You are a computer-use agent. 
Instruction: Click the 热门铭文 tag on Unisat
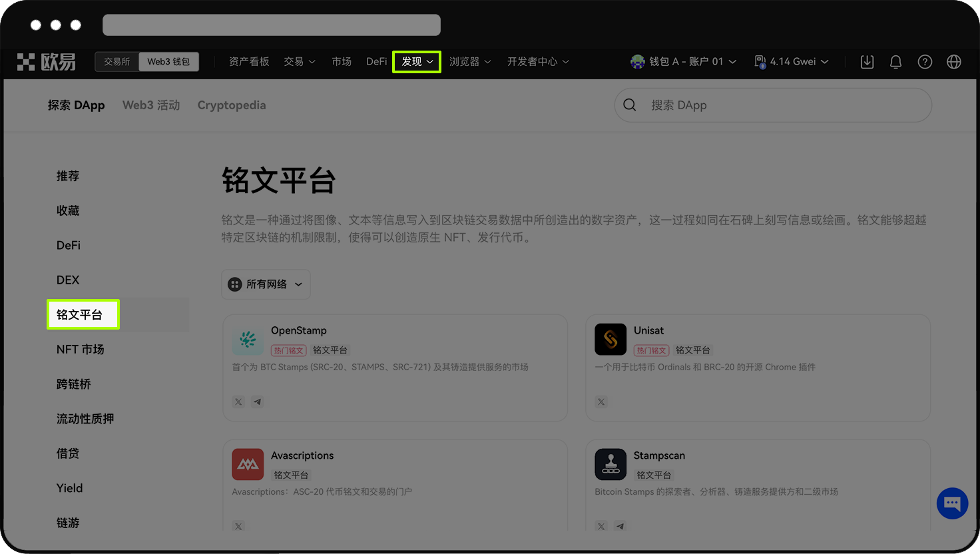(x=651, y=350)
